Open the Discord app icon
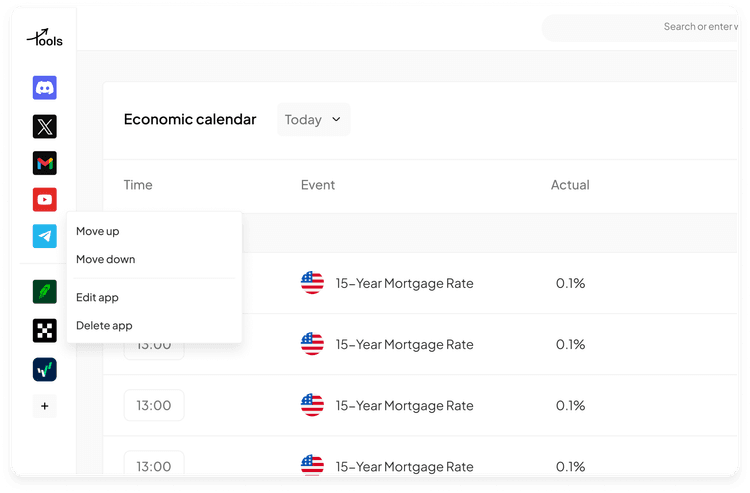 click(44, 88)
